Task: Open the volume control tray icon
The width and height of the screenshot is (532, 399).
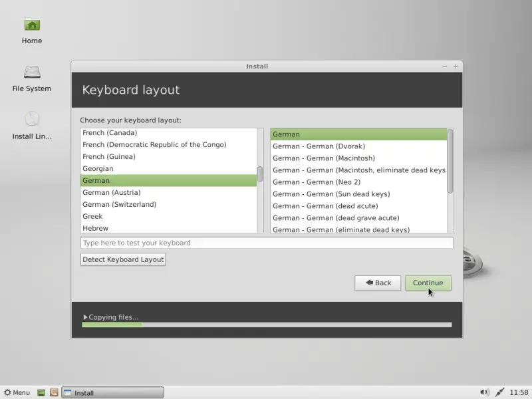Action: (485, 392)
